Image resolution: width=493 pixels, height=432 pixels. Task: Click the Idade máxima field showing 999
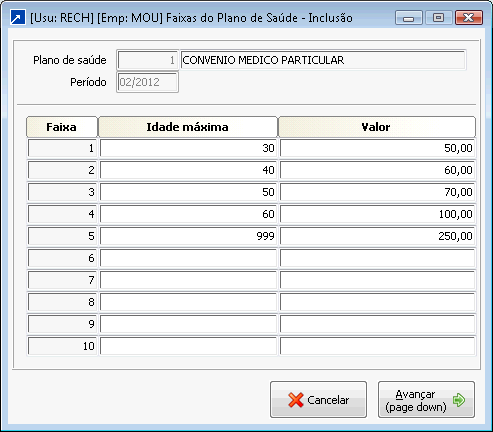[x=188, y=236]
